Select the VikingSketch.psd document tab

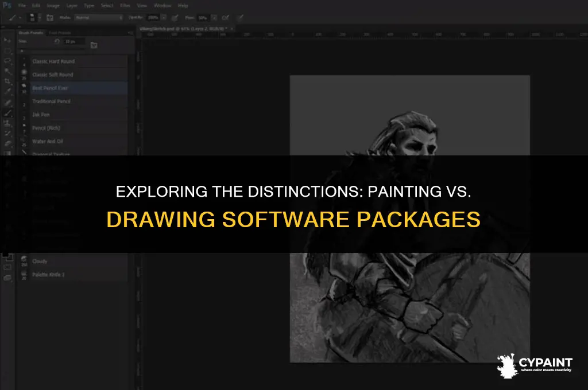[183, 29]
